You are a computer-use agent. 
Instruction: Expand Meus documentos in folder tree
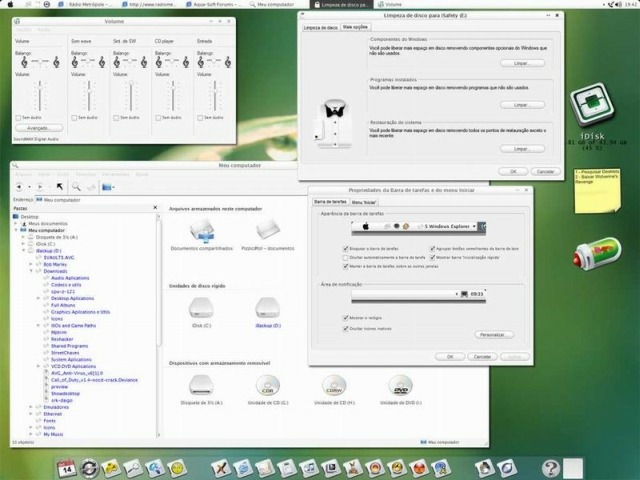[x=16, y=223]
